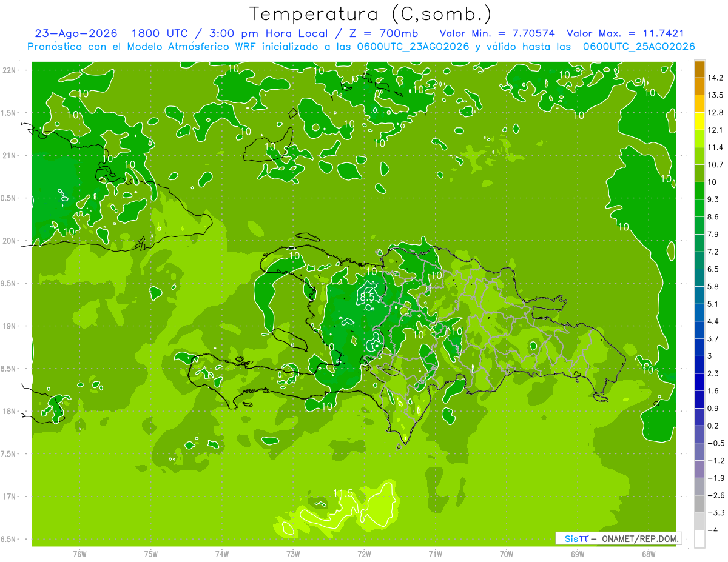728x562 pixels.
Task: Pick the white swatch below -4 on colorbar
Action: click(x=699, y=539)
